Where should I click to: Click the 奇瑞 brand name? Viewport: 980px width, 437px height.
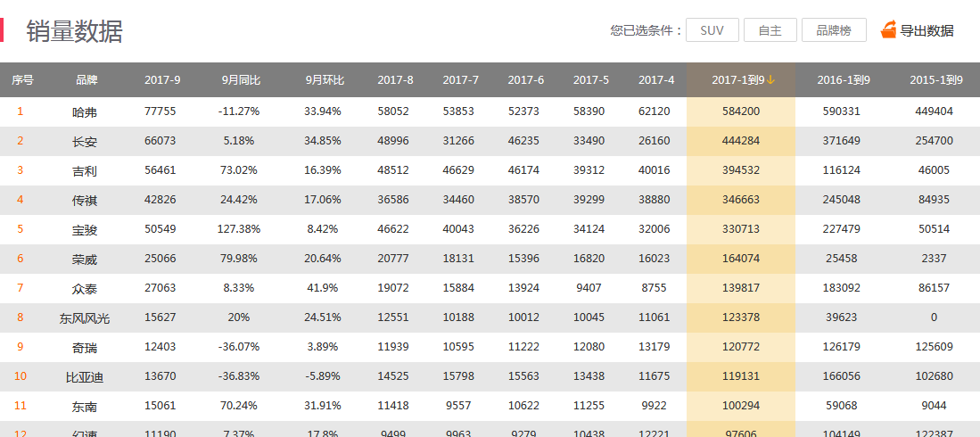click(85, 348)
